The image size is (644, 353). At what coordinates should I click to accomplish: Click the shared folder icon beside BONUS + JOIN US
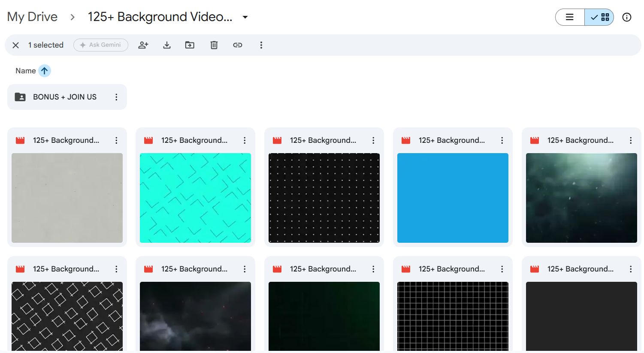tap(20, 97)
